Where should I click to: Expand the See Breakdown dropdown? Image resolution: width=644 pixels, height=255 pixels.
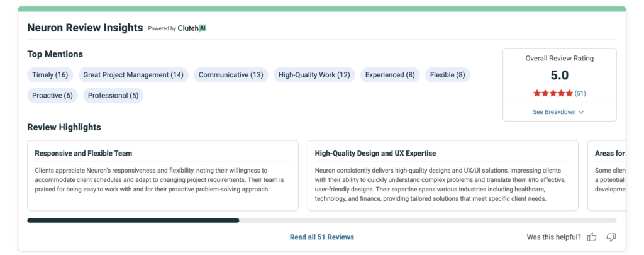pyautogui.click(x=558, y=112)
